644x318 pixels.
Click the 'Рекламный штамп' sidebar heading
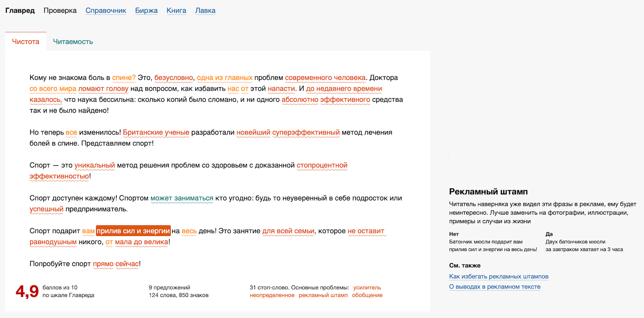[x=489, y=191]
